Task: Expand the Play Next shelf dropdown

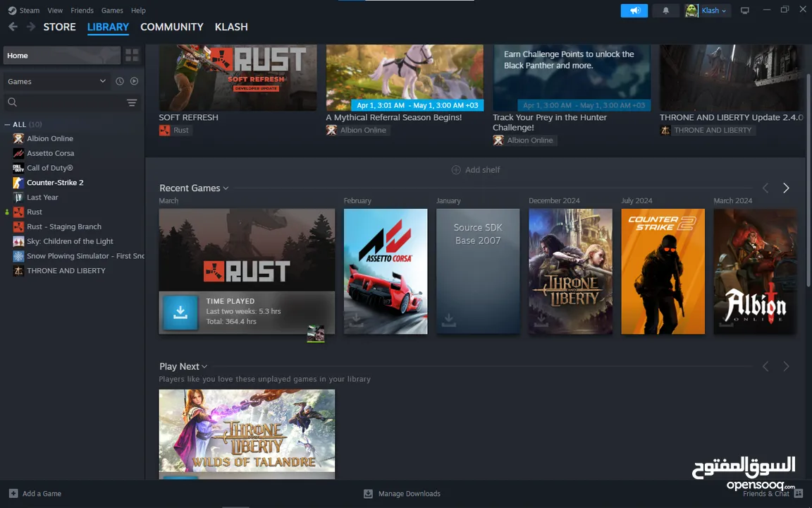Action: click(x=204, y=366)
